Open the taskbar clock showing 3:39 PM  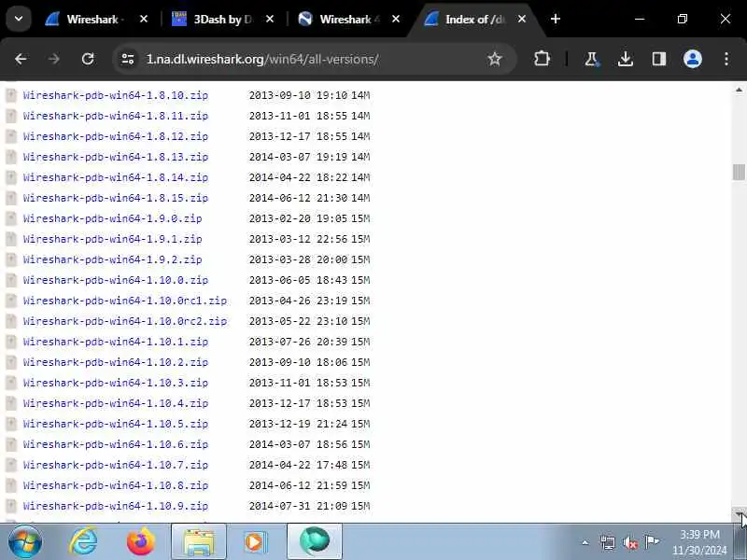tap(699, 542)
